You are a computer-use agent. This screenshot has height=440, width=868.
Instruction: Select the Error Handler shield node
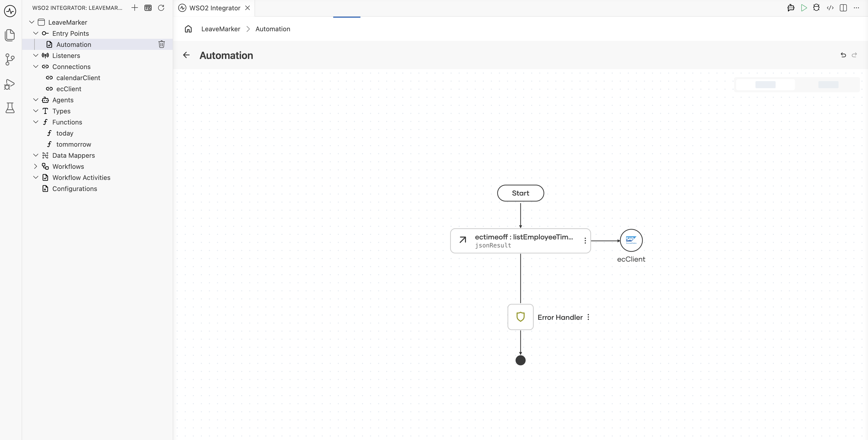click(x=520, y=317)
